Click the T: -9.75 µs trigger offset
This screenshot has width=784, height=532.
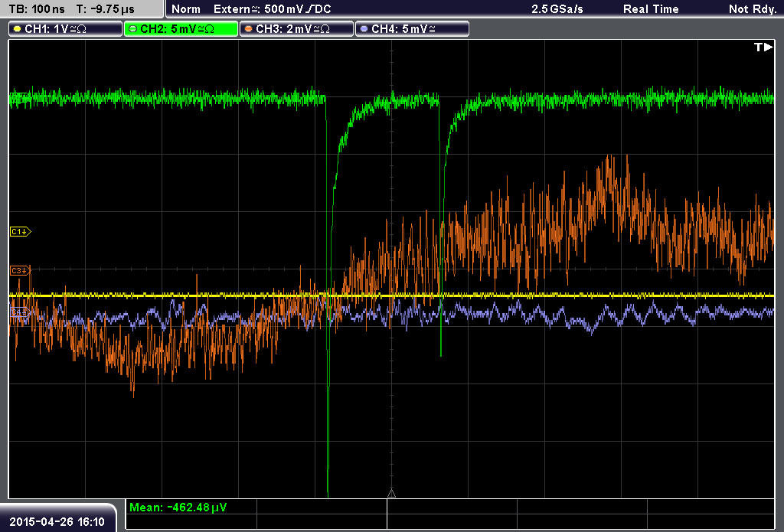coord(105,9)
